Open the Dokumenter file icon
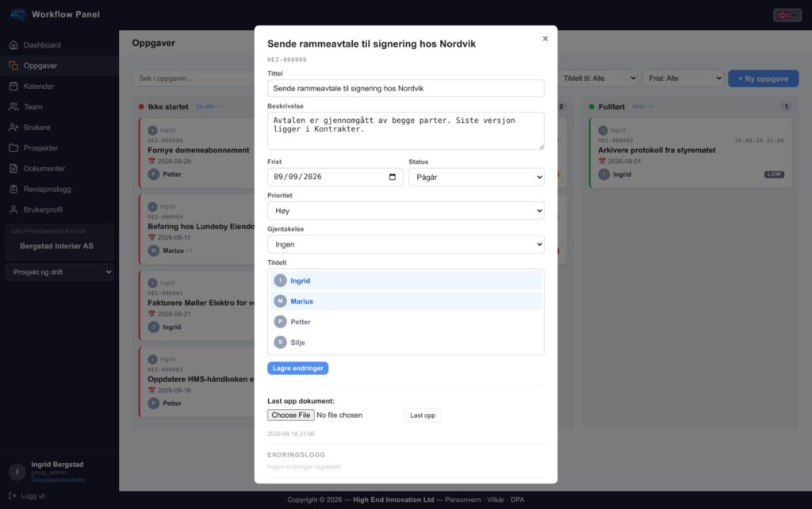Image resolution: width=812 pixels, height=509 pixels. pyautogui.click(x=13, y=168)
